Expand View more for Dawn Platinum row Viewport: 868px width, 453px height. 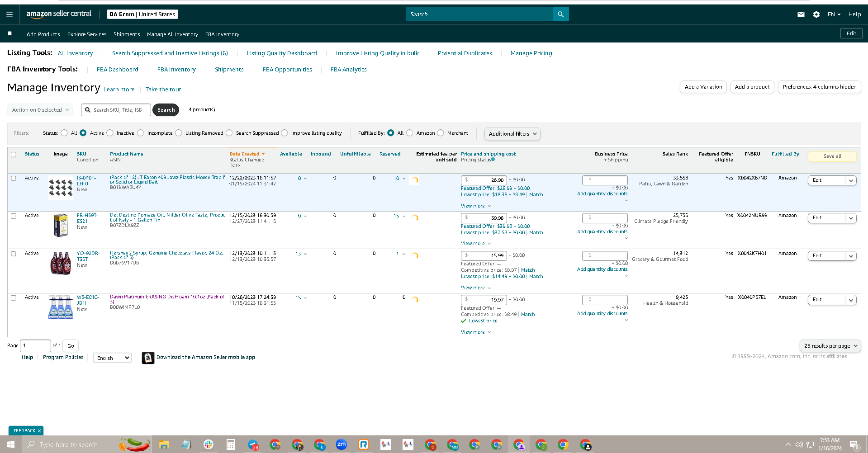(476, 332)
